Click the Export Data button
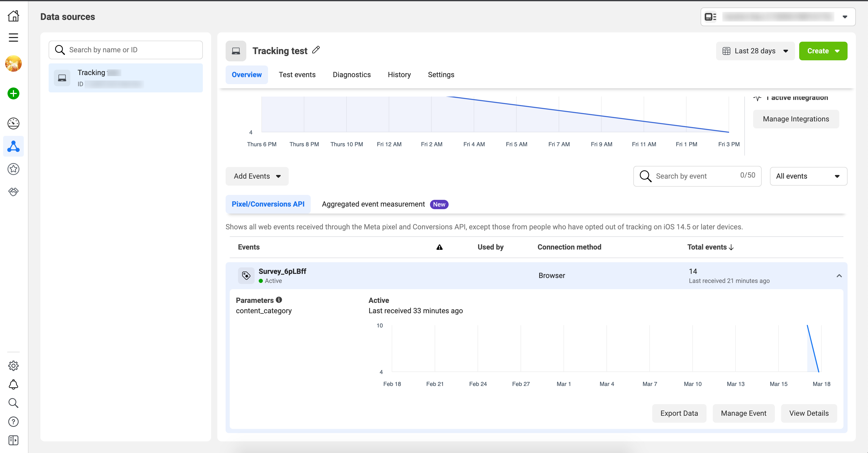Screen dimensions: 868x453 coord(679,413)
